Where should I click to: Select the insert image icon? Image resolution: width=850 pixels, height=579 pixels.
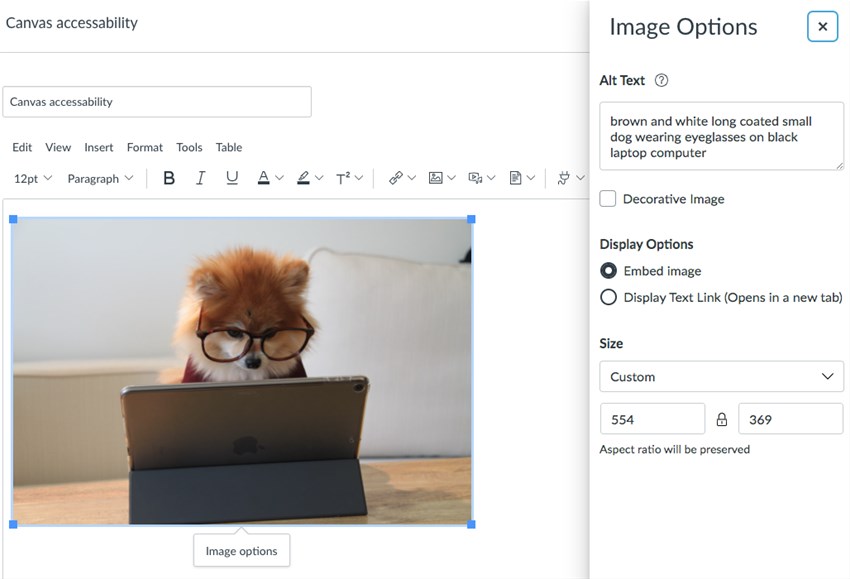pyautogui.click(x=434, y=178)
